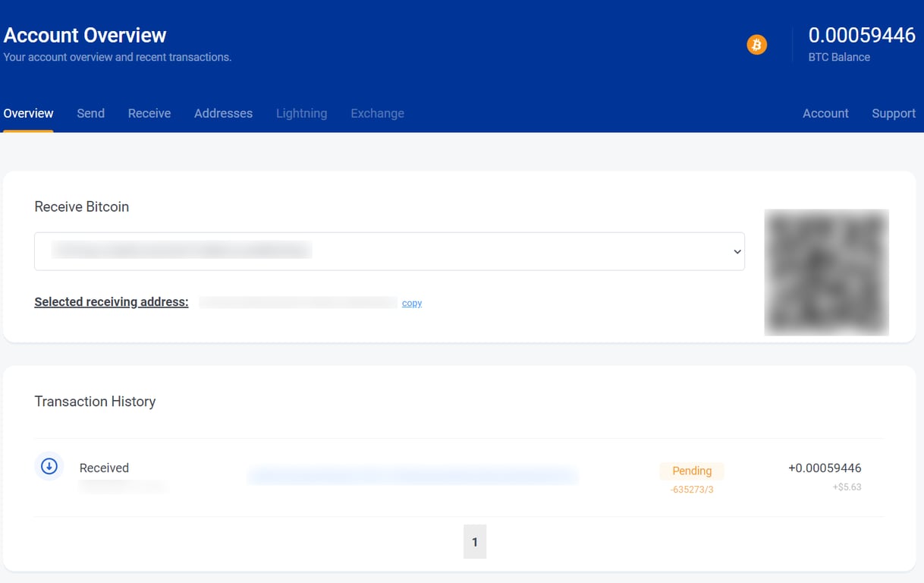
Task: Copy the selected receiving address
Action: 411,302
